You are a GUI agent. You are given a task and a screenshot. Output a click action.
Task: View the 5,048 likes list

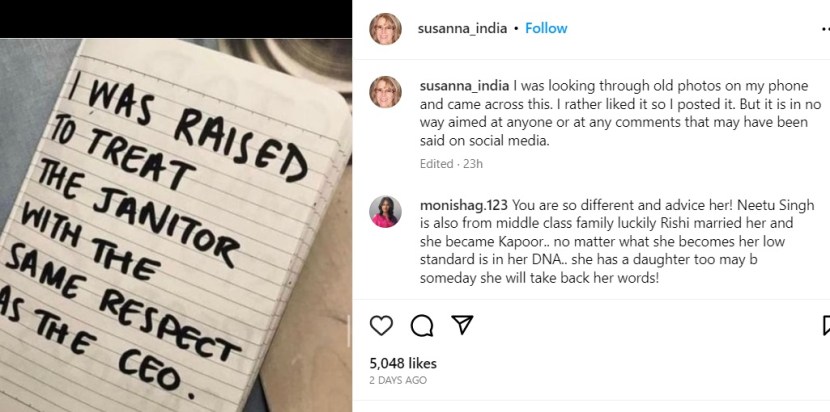(x=403, y=363)
